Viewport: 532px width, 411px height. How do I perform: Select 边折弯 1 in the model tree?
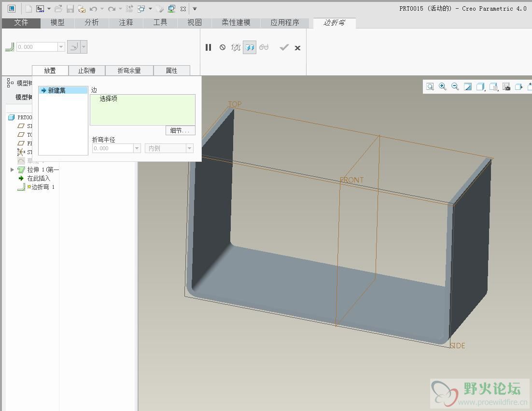36,187
